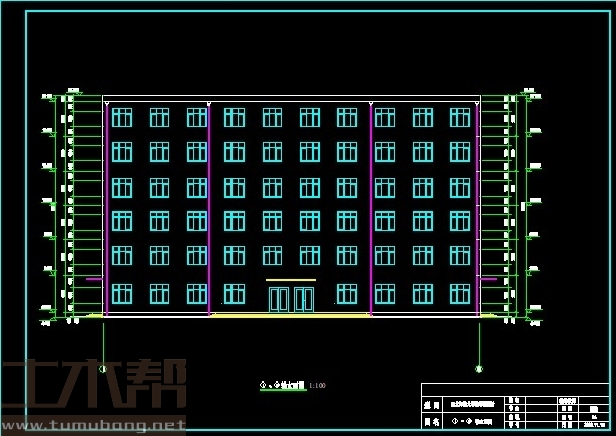The width and height of the screenshot is (616, 436).
Task: Click the title block table at bottom right
Action: pyautogui.click(x=516, y=405)
